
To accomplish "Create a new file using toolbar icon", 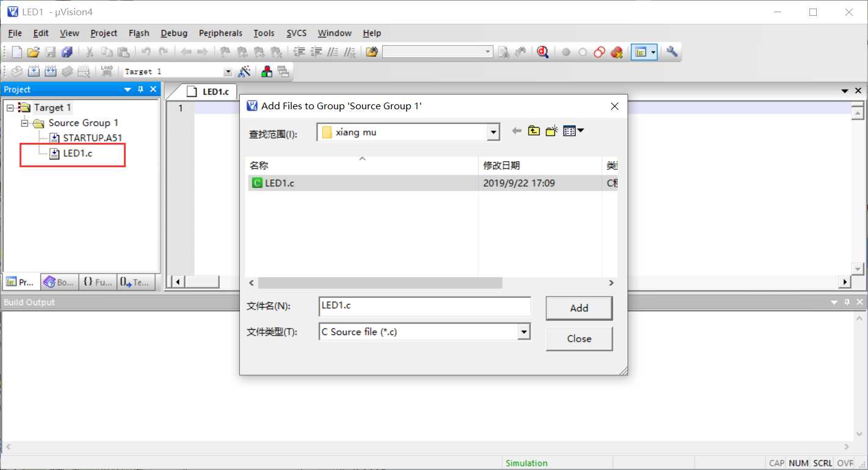I will tap(17, 52).
